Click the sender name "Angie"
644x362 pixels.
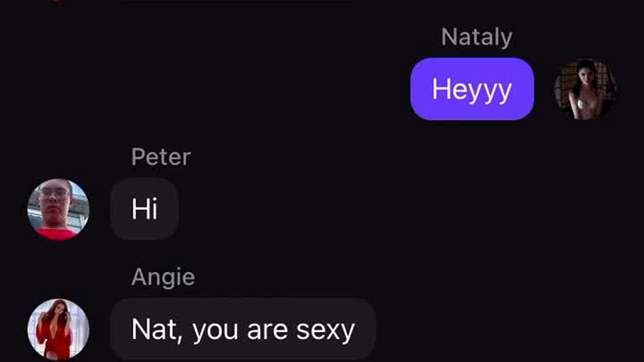(x=163, y=277)
